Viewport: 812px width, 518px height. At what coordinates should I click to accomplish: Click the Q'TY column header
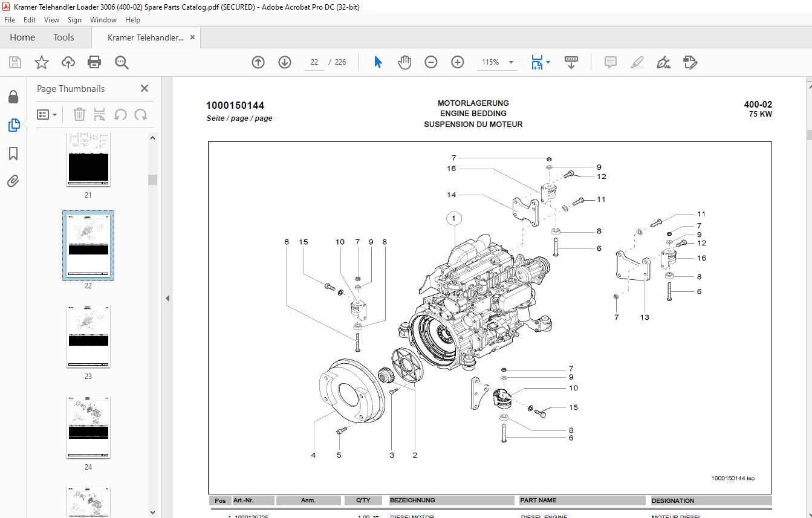[363, 500]
